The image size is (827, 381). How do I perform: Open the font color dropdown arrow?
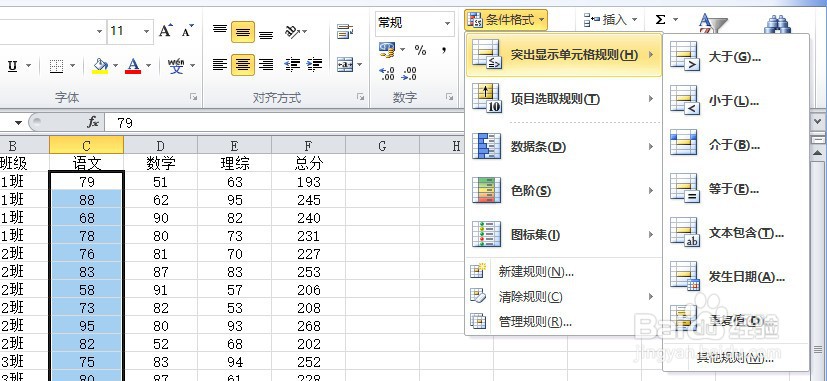pos(148,66)
